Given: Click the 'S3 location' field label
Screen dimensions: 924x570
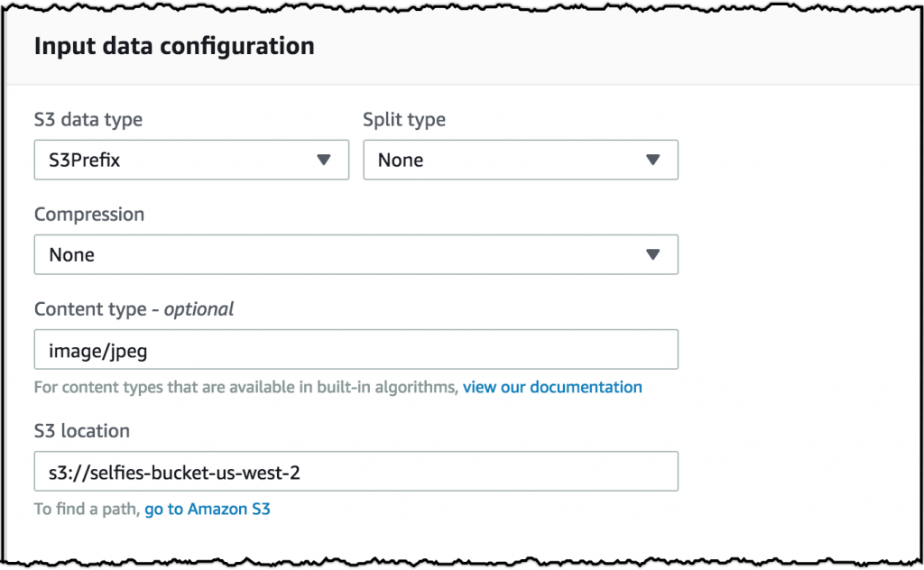Looking at the screenshot, I should point(82,431).
